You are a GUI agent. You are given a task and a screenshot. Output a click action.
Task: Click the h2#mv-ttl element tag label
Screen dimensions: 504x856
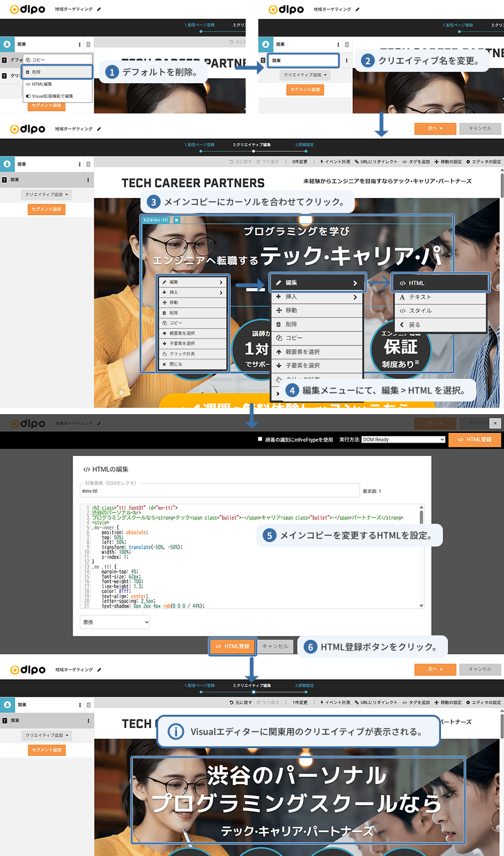pyautogui.click(x=156, y=220)
